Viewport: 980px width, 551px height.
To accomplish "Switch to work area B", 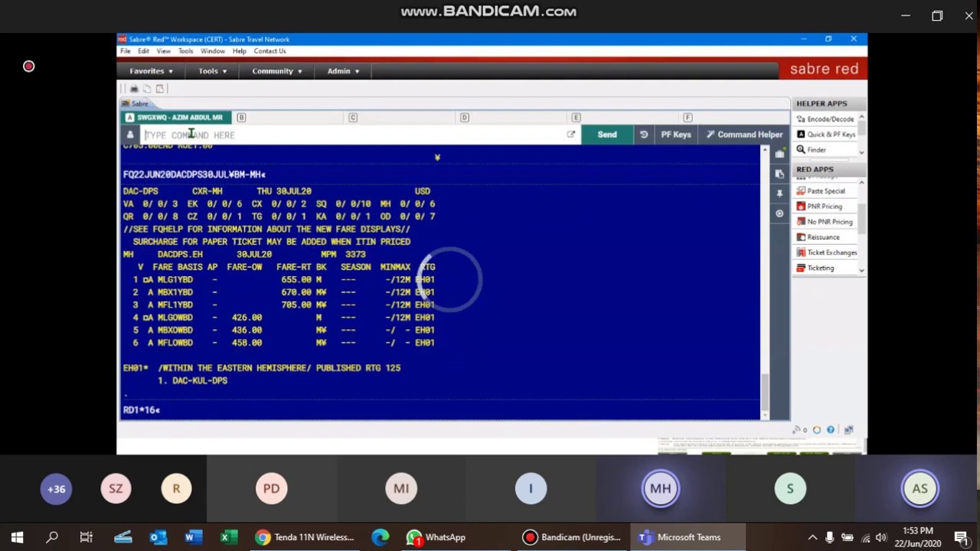I will [241, 117].
